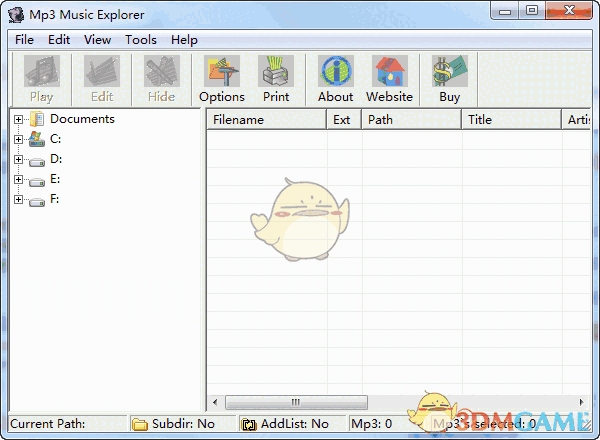Click the scroll left arrow
Viewport: 600px width, 440px height.
click(x=215, y=402)
